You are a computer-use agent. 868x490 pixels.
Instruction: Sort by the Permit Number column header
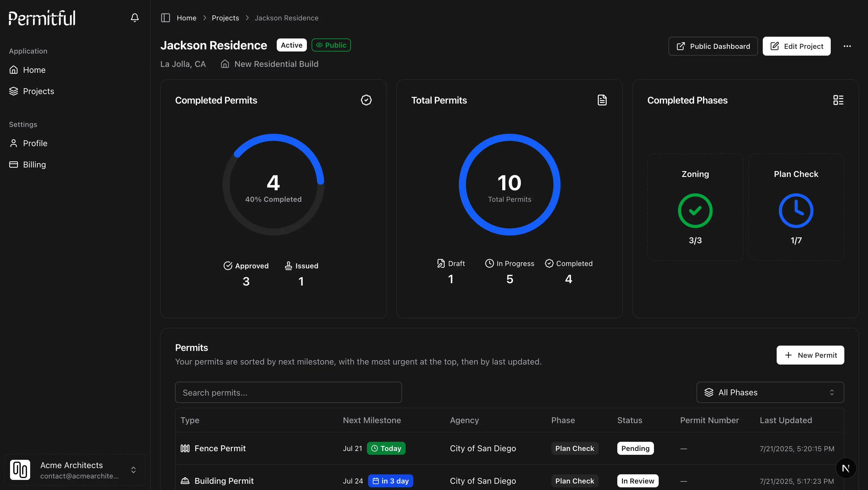709,420
